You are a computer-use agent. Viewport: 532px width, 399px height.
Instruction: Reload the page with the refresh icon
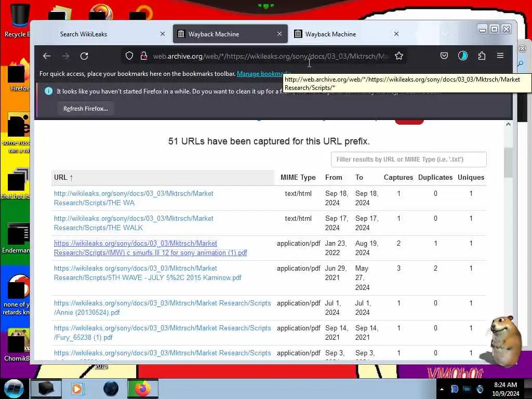[x=84, y=56]
